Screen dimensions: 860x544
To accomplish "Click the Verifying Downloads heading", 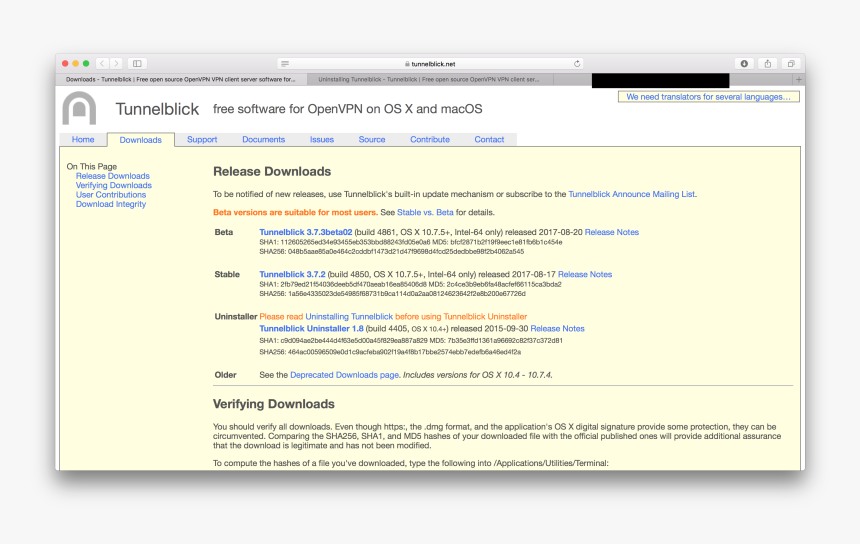I will coord(274,404).
